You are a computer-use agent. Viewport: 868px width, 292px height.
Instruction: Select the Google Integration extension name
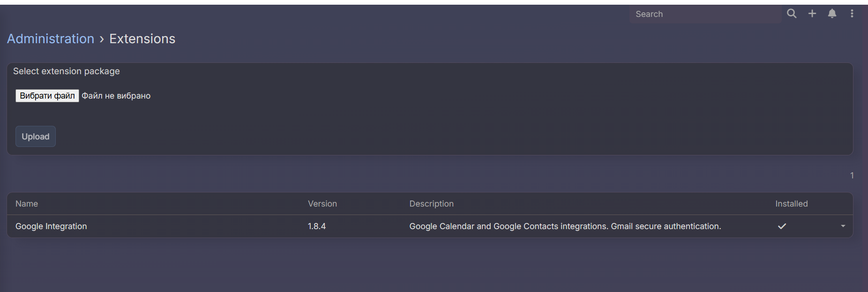(51, 226)
